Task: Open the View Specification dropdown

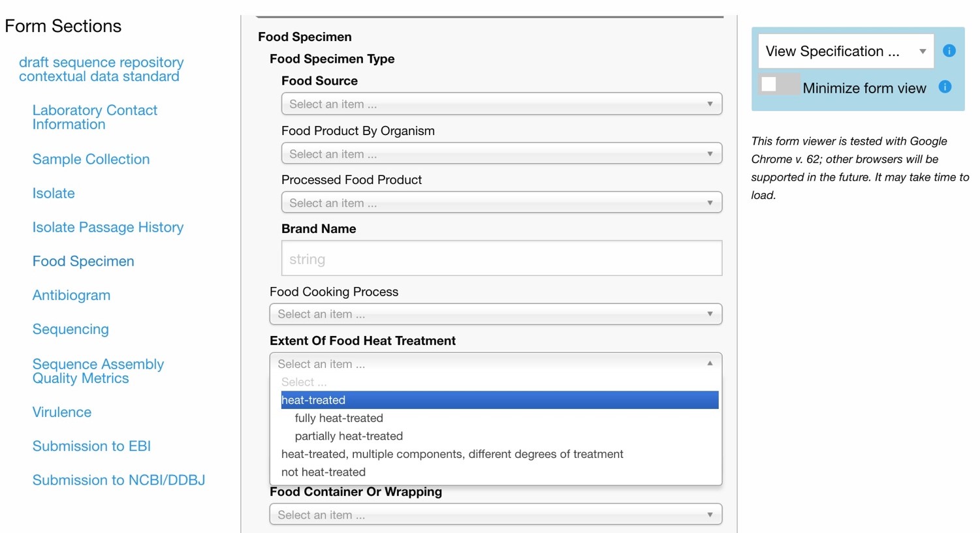Action: pyautogui.click(x=846, y=51)
